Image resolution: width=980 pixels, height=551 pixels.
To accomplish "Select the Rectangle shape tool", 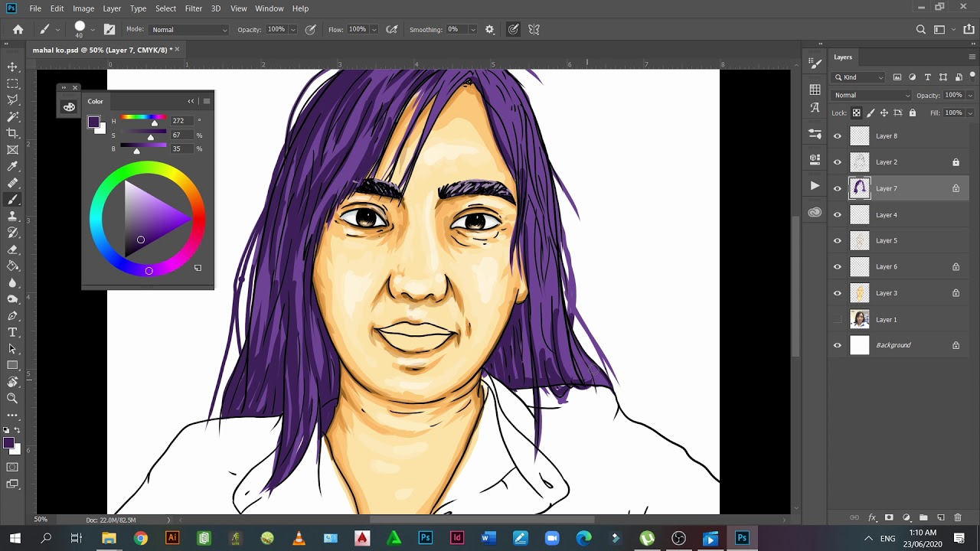I will pos(12,366).
